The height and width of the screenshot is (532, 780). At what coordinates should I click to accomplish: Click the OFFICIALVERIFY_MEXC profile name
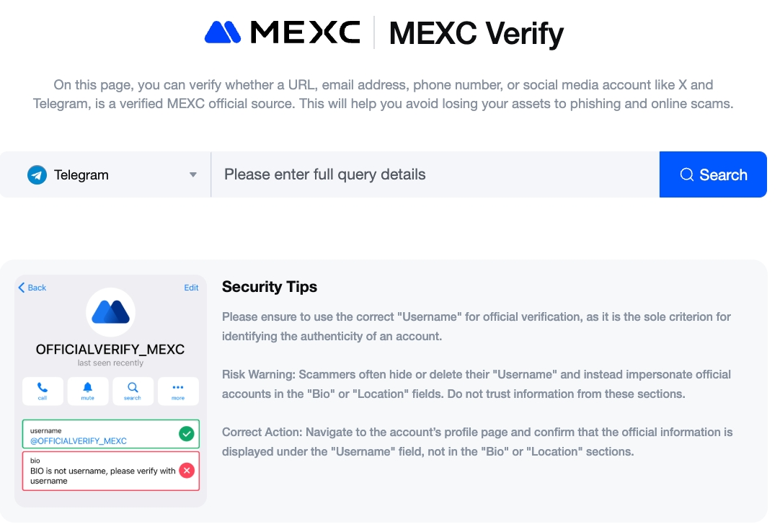110,350
